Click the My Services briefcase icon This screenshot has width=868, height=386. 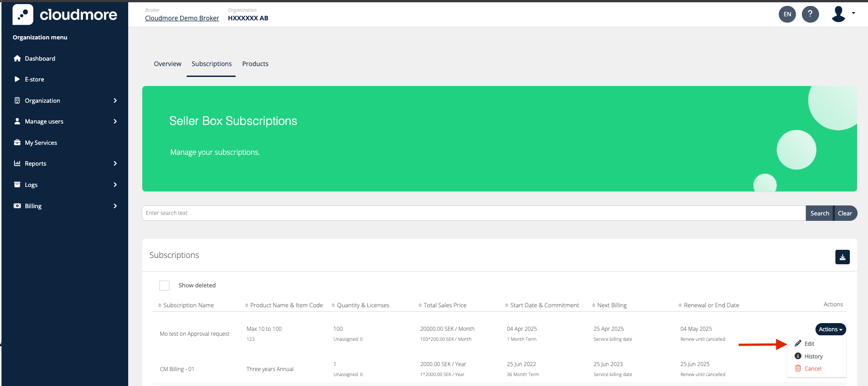click(17, 143)
